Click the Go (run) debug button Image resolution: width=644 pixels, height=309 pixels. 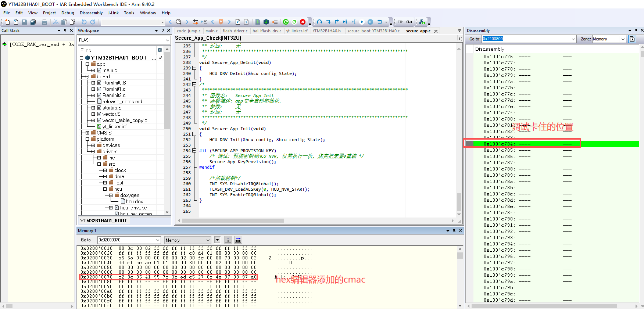pos(362,22)
